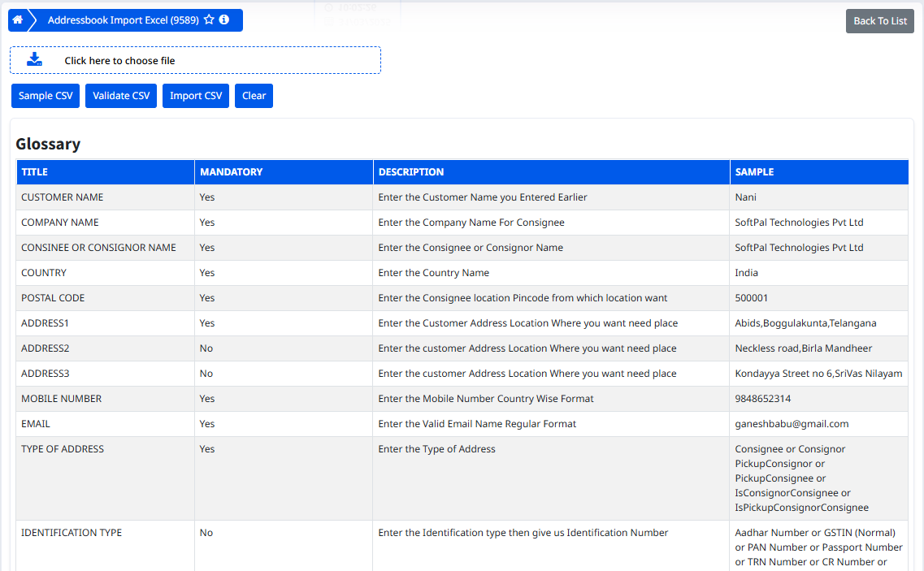Screen dimensions: 924x571
Task: Click the DESCRIPTION column header
Action: [552, 172]
